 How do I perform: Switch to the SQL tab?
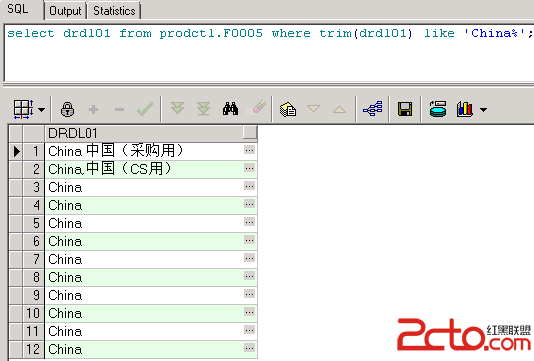pyautogui.click(x=18, y=9)
